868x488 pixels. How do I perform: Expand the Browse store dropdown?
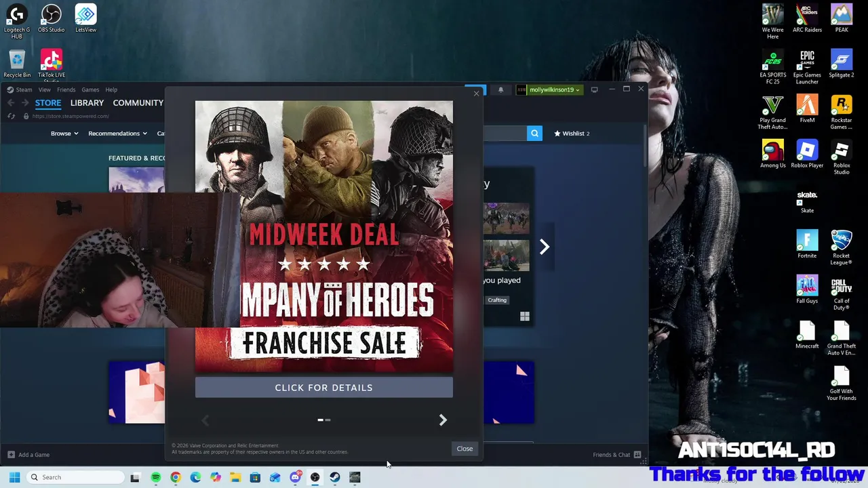(x=64, y=134)
